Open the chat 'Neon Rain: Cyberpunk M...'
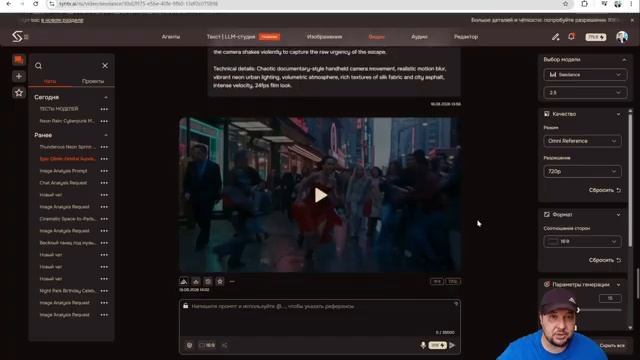Viewport: 640px width, 360px height. tap(67, 121)
